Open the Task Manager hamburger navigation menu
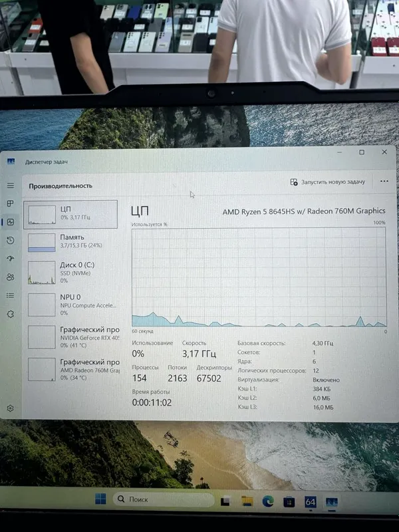The image size is (399, 532). point(11,186)
